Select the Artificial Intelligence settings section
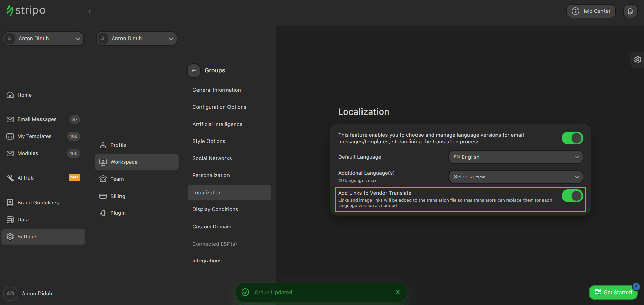This screenshot has width=644, height=305. point(217,124)
